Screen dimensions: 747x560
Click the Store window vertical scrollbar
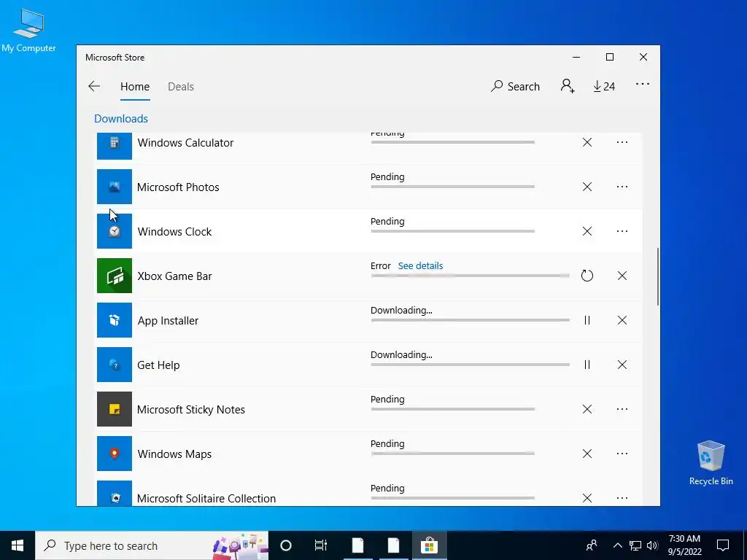(658, 276)
